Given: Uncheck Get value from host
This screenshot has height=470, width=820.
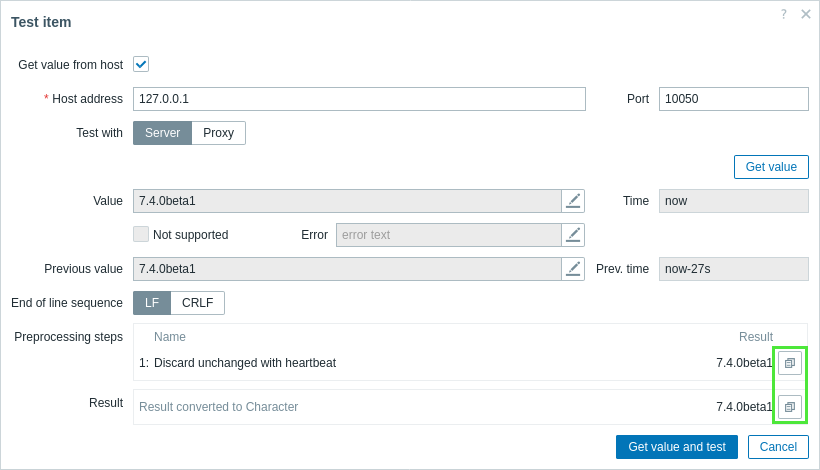Looking at the screenshot, I should tap(141, 64).
